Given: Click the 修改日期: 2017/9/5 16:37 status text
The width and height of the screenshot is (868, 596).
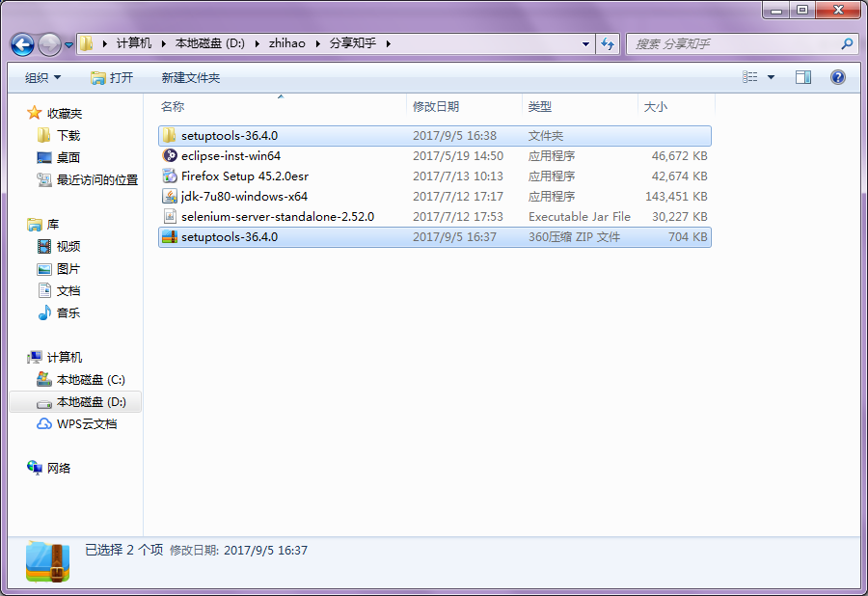Looking at the screenshot, I should pos(238,550).
